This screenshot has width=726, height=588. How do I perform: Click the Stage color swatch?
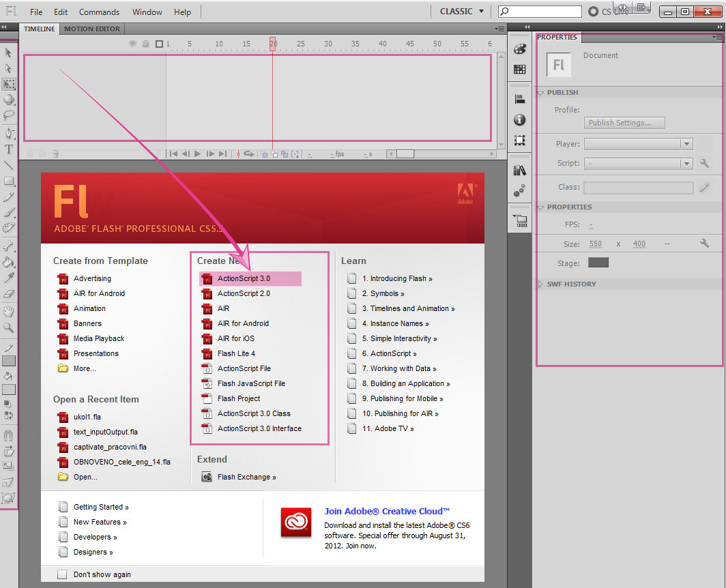(598, 263)
